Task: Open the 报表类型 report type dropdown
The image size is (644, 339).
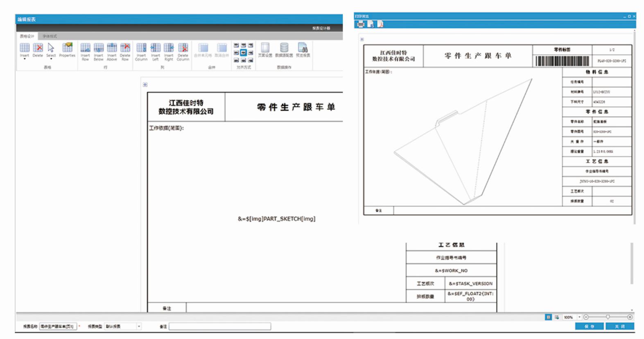Action: 139,326
